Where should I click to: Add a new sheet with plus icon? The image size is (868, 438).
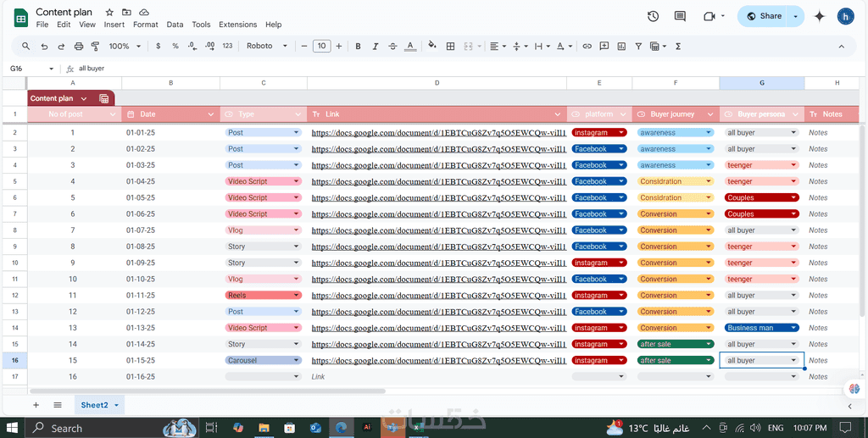(36, 405)
